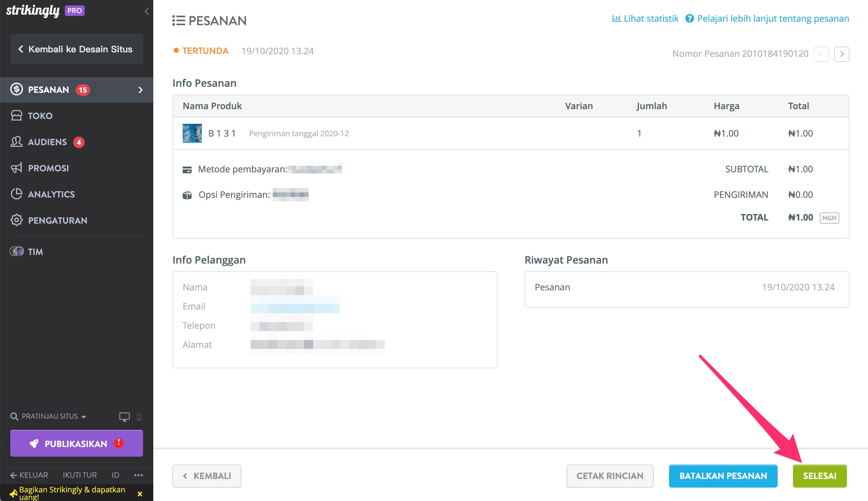The image size is (868, 501).
Task: Dismiss the Bagikan Strikingly banner
Action: click(x=140, y=494)
